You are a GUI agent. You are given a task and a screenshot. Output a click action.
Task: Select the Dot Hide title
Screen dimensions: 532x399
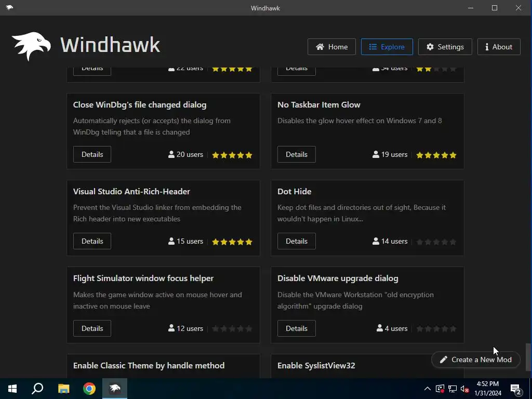(x=295, y=191)
